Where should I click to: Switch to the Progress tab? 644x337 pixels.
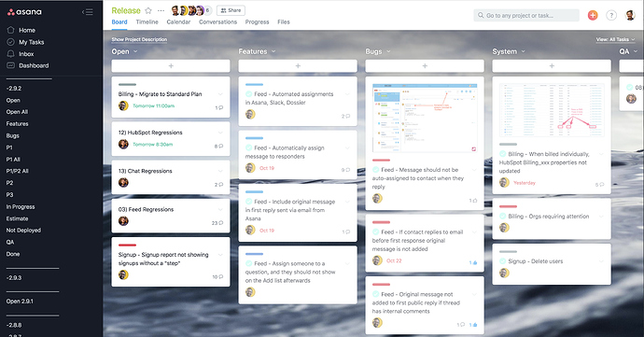[257, 21]
